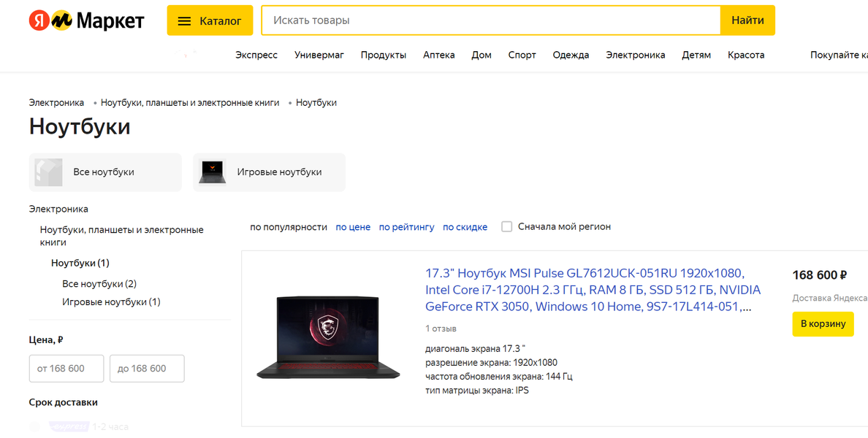Sort the list по рейтингу
This screenshot has width=868, height=438.
(406, 227)
